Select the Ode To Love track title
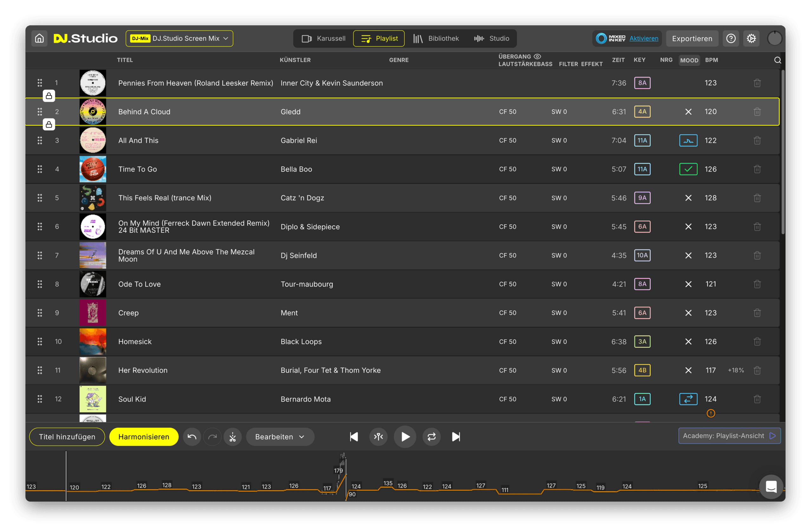The image size is (812, 527). [x=139, y=284]
